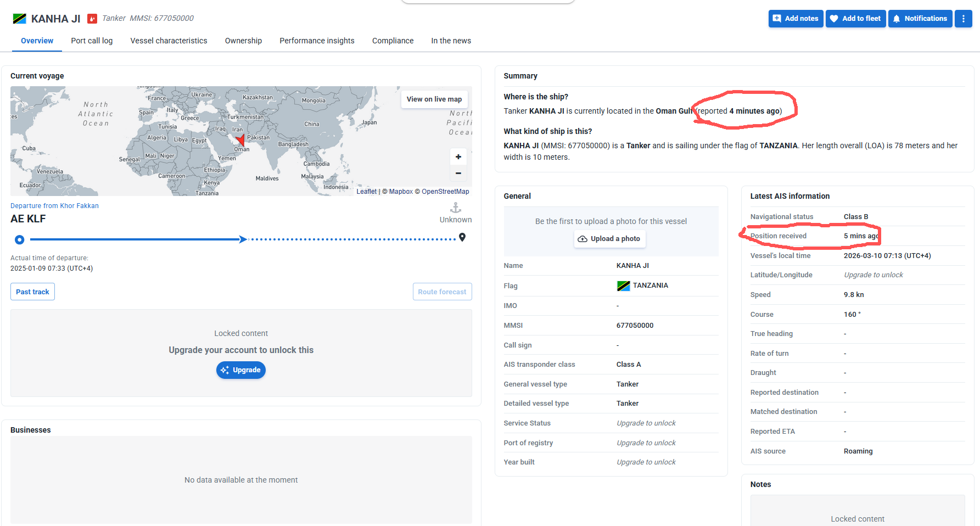Add vessel to fleet

coord(855,19)
